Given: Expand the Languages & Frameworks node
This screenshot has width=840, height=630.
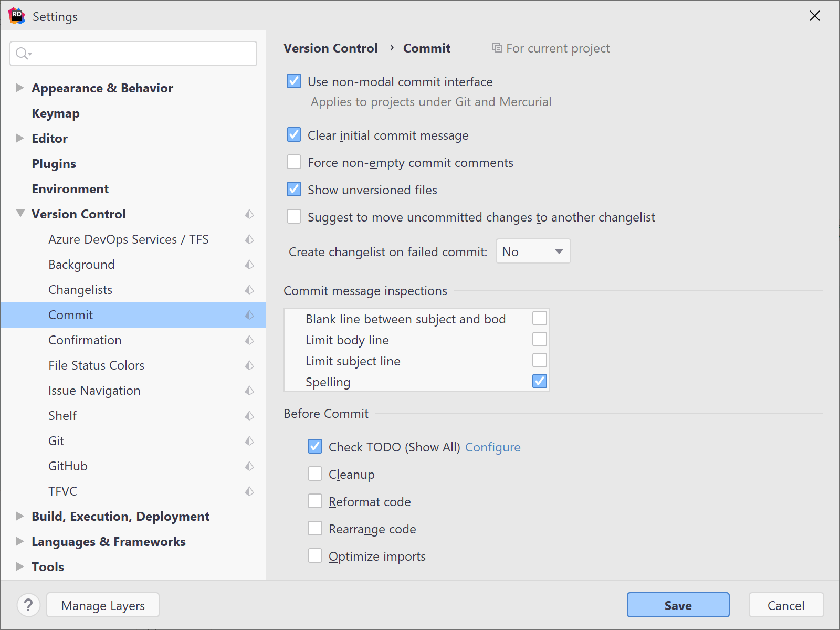Looking at the screenshot, I should pos(20,541).
